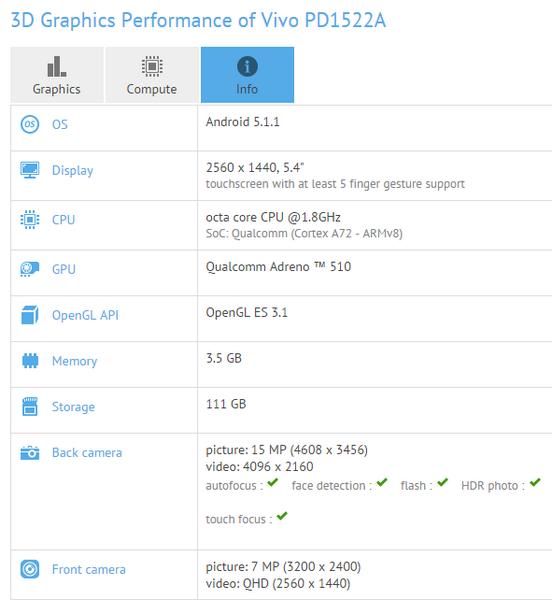The height and width of the screenshot is (600, 552).
Task: Click the Back camera icon
Action: pyautogui.click(x=30, y=453)
